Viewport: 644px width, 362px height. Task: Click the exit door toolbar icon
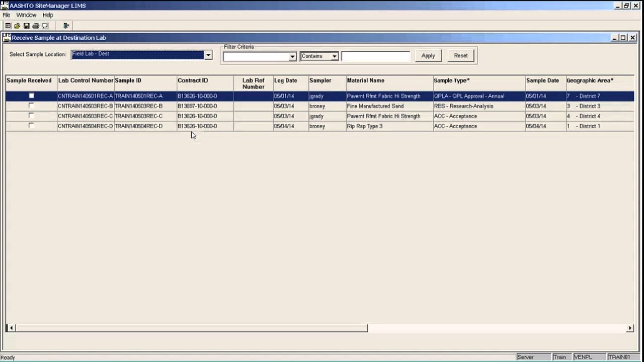click(x=66, y=26)
